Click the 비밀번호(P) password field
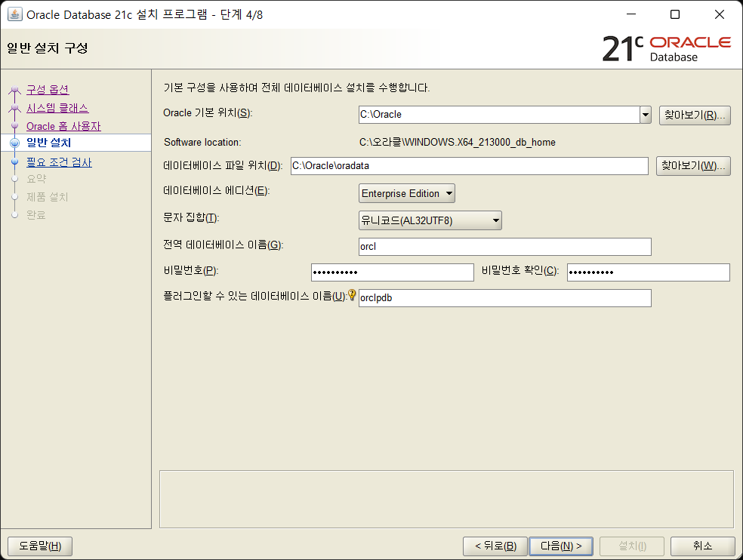Screen dimensions: 743x560 coord(393,272)
